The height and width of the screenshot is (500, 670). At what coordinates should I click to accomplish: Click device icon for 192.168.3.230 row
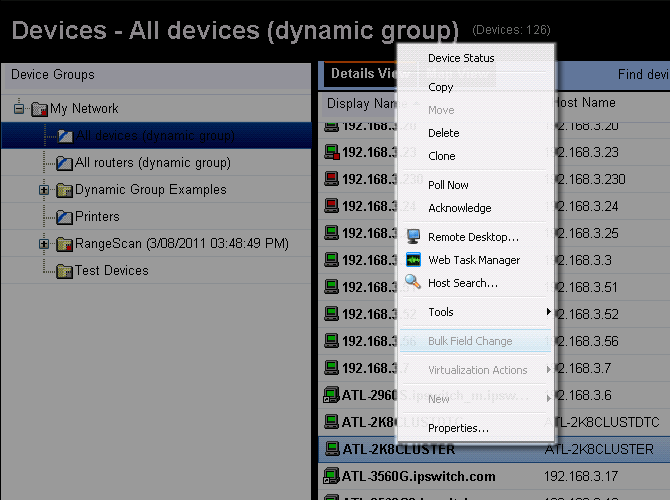(332, 179)
